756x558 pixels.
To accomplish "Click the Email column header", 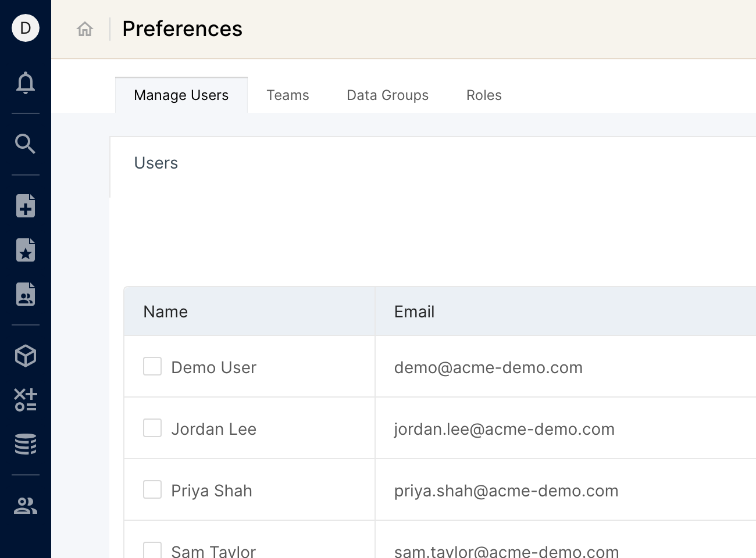I will [565, 312].
